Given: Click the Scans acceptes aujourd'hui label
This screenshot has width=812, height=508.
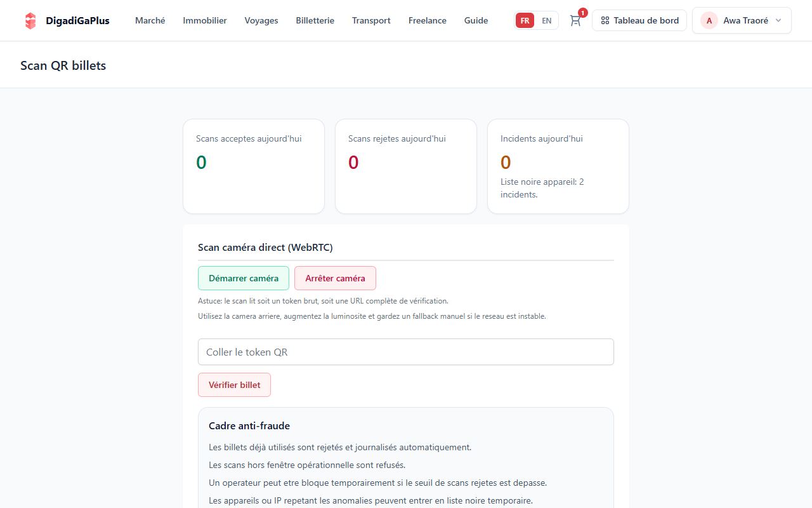Looking at the screenshot, I should click(x=249, y=138).
